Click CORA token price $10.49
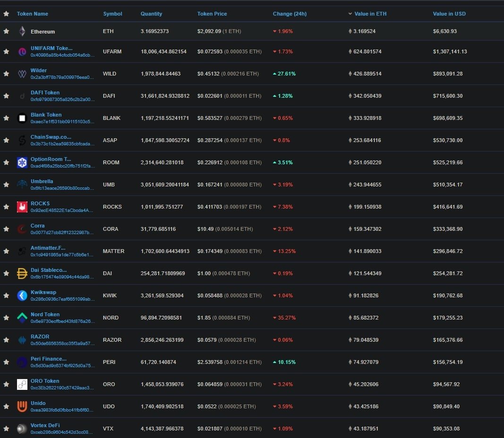This screenshot has height=438, width=504. (x=205, y=229)
